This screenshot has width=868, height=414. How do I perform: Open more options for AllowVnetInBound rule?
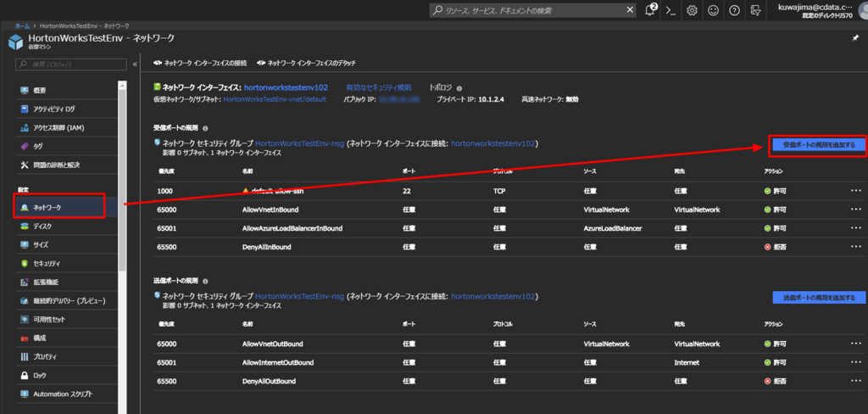(x=856, y=210)
